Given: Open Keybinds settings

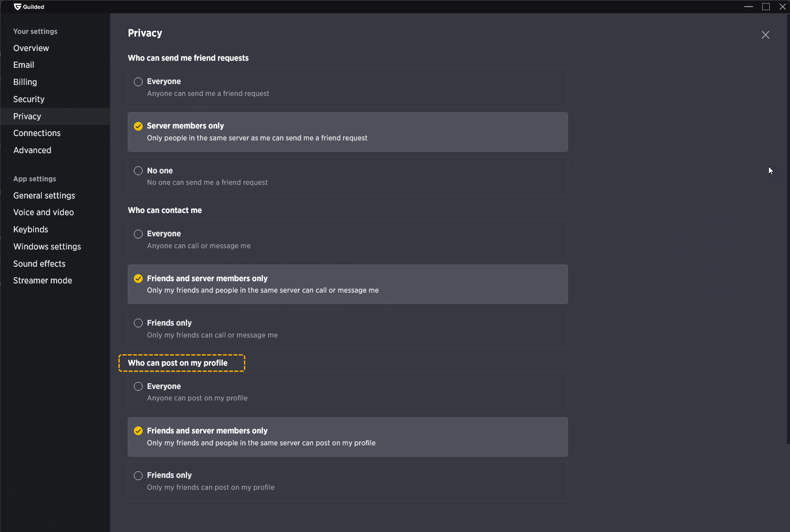Looking at the screenshot, I should 55,229.
